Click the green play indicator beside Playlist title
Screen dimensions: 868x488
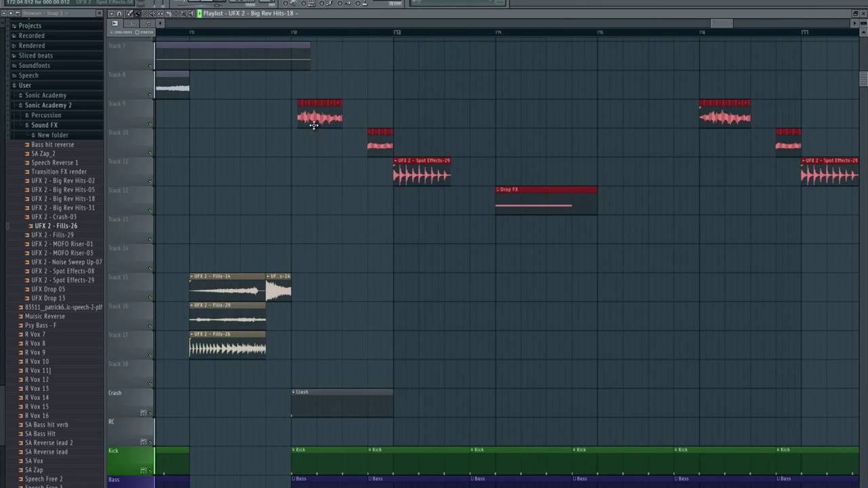pos(199,14)
